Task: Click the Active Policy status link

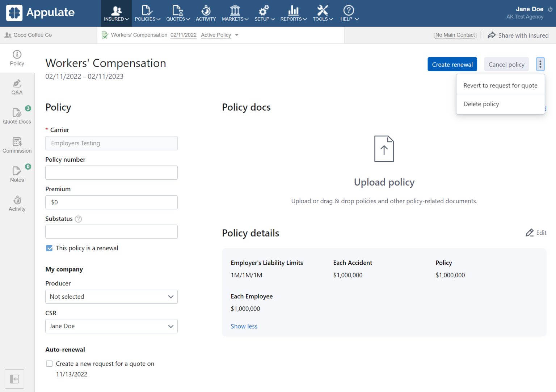Action: [x=216, y=35]
